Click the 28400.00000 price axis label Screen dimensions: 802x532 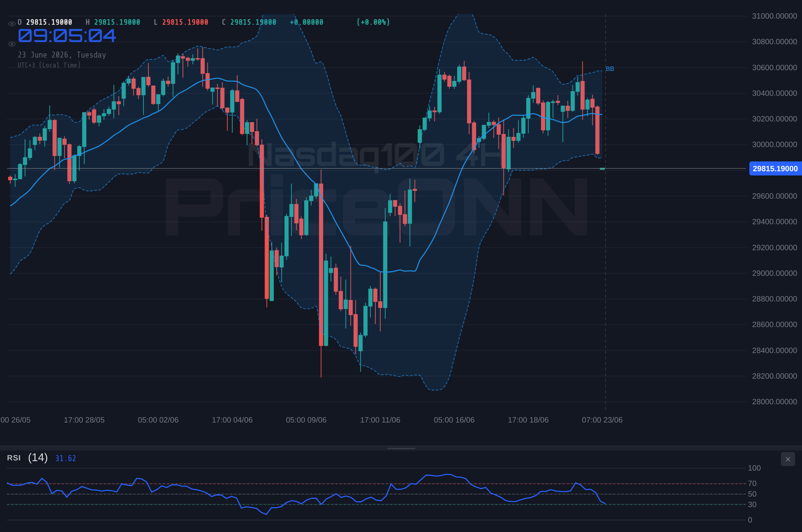(775, 351)
